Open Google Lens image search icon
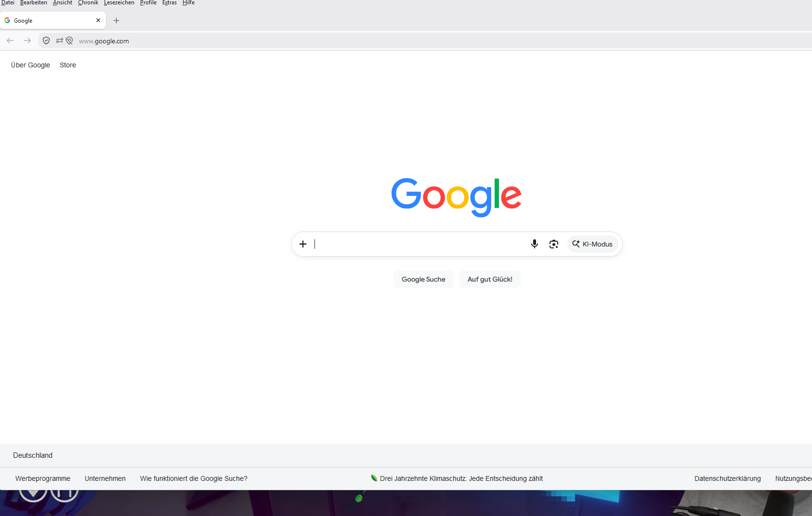The image size is (812, 516). click(554, 244)
